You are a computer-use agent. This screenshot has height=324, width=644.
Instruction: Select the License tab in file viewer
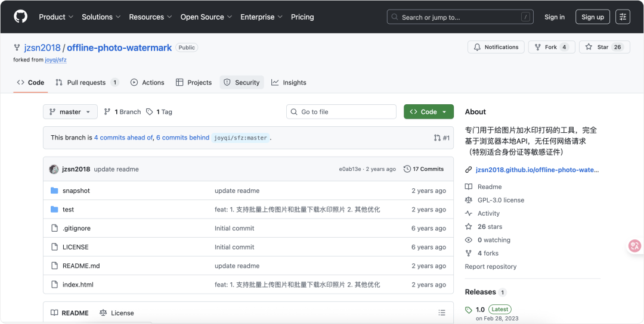tap(117, 313)
